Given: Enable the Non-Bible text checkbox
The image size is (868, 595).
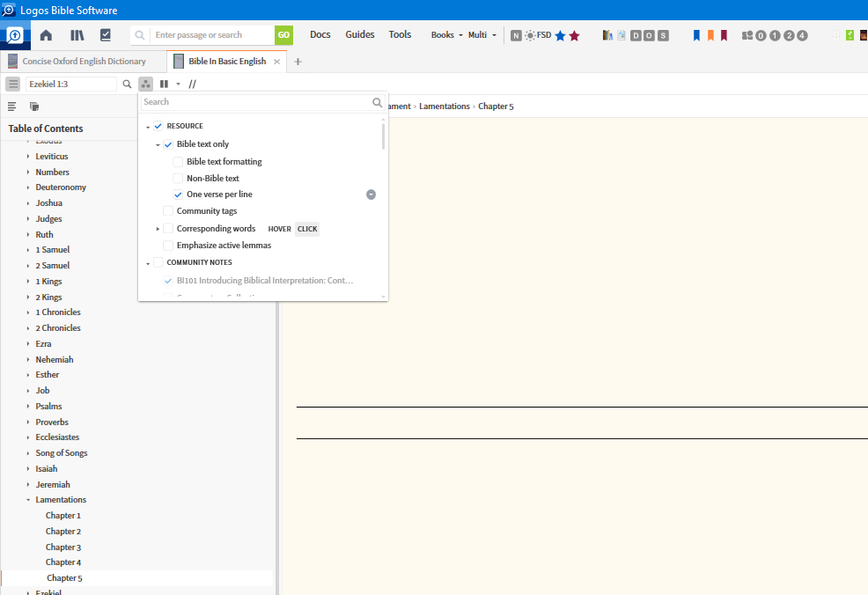Looking at the screenshot, I should coord(178,178).
